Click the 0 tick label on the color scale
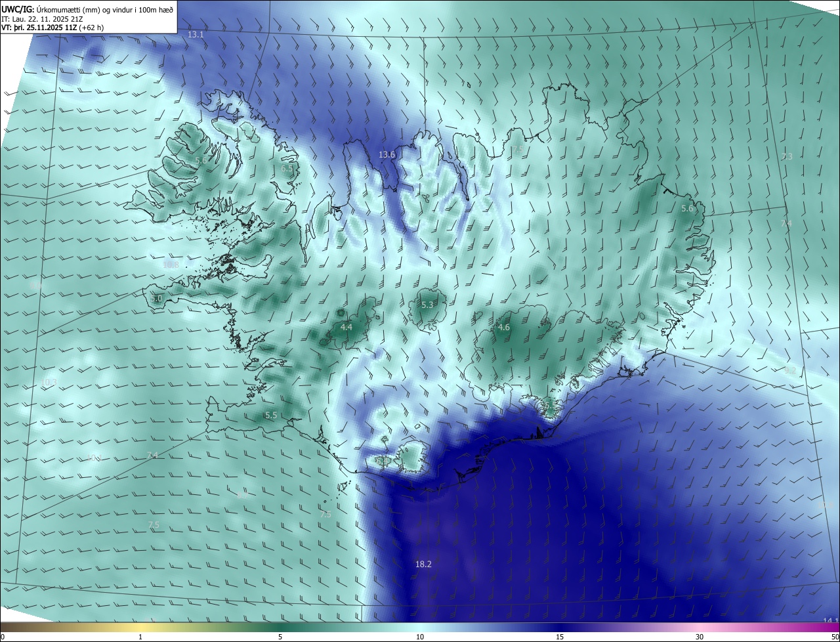The width and height of the screenshot is (840, 642). click(2, 637)
